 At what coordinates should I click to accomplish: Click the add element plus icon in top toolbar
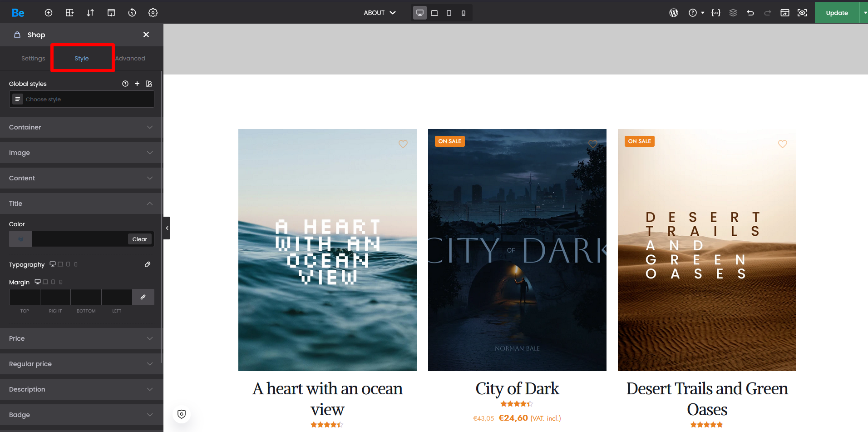pyautogui.click(x=49, y=13)
